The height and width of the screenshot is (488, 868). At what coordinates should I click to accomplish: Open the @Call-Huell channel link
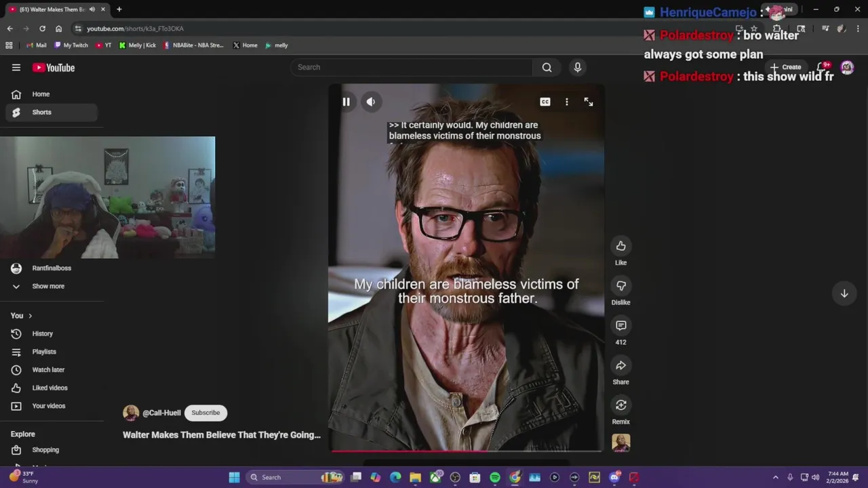pyautogui.click(x=161, y=413)
